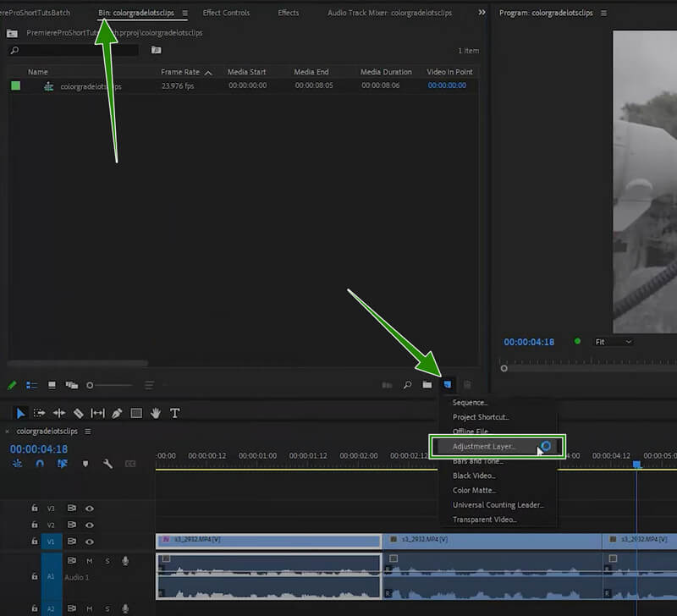The height and width of the screenshot is (616, 677).
Task: Expand the panel overflow chevron
Action: (x=482, y=13)
